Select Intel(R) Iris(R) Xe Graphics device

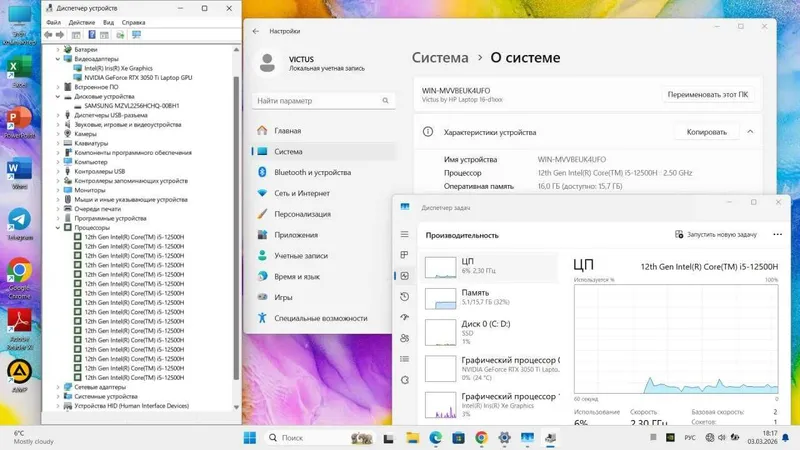[118, 68]
